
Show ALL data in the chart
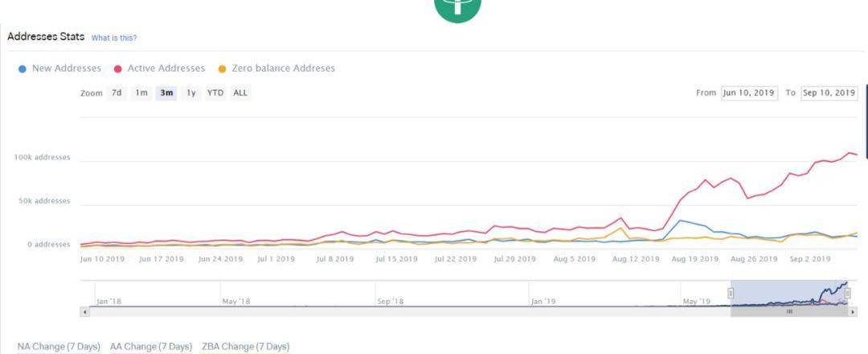[x=240, y=93]
